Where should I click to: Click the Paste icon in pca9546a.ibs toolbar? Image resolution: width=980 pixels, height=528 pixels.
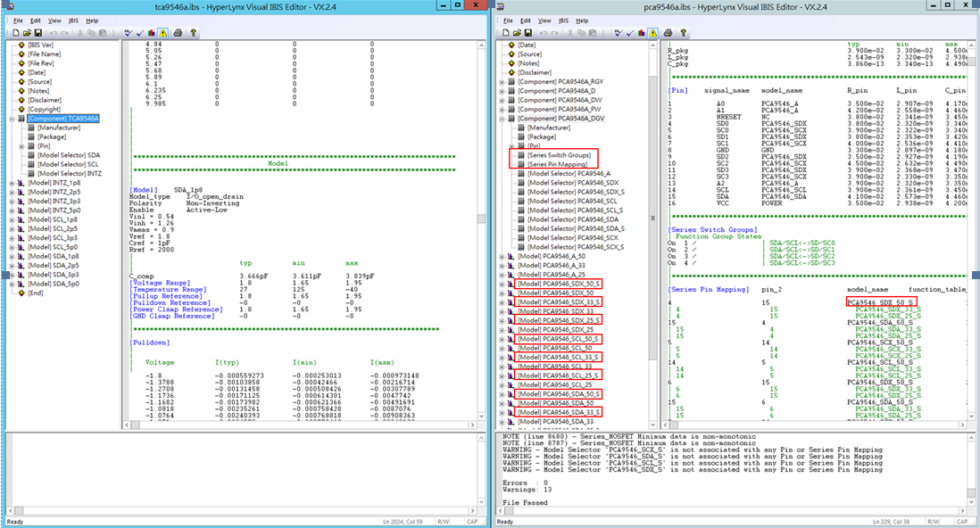(593, 33)
